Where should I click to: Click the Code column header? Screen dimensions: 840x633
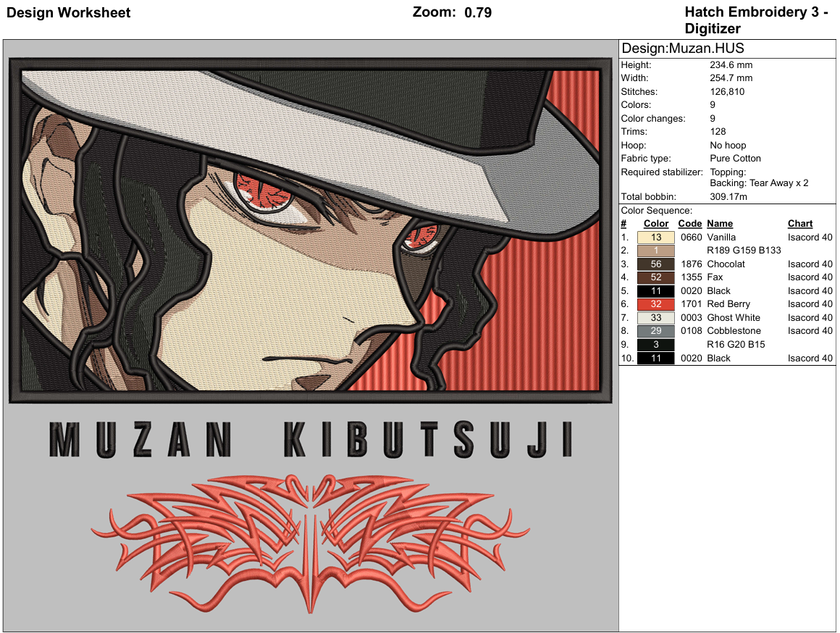pos(689,224)
